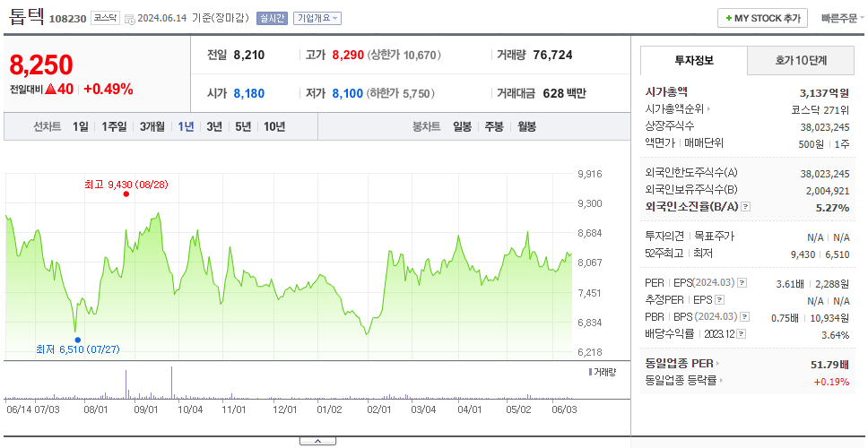Switch to the 투자정보 tab
Viewport: 868px width, 448px height.
[694, 60]
